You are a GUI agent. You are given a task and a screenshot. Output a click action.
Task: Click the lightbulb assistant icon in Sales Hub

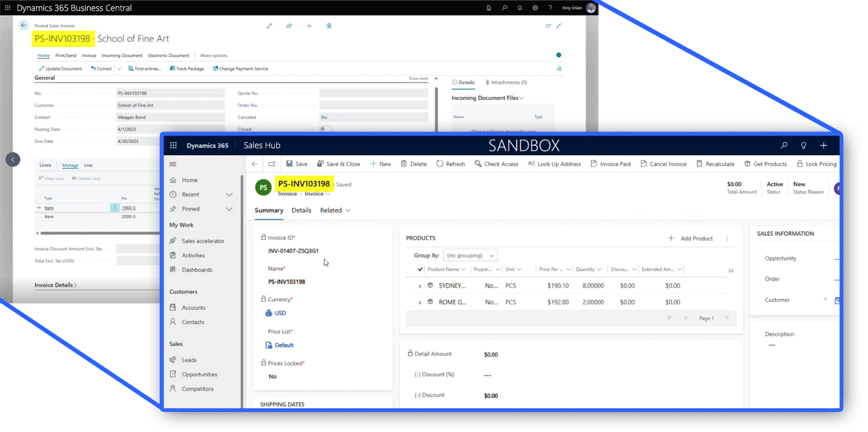point(804,145)
